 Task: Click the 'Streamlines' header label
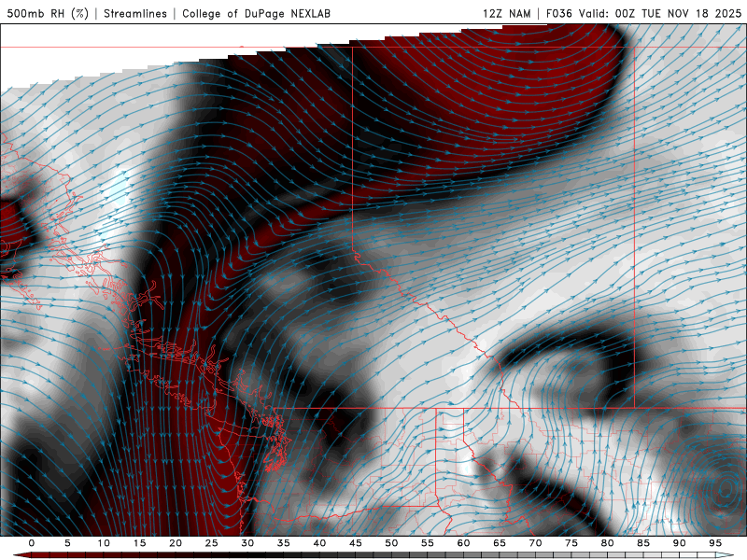[135, 13]
